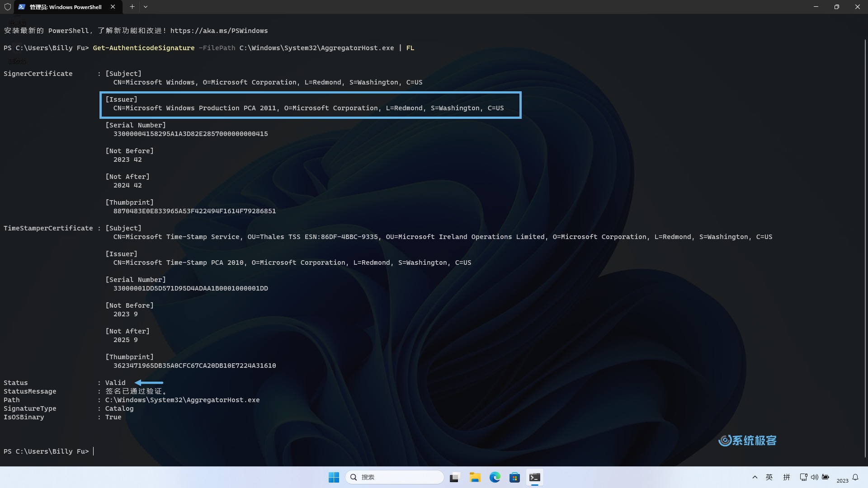Click the TimeStamperCertificate property label
The width and height of the screenshot is (868, 488).
pyautogui.click(x=48, y=228)
